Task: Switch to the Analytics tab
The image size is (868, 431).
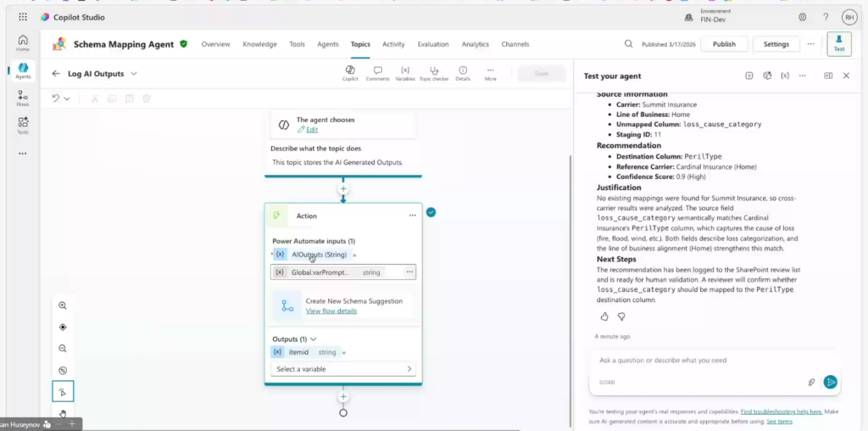Action: point(475,44)
